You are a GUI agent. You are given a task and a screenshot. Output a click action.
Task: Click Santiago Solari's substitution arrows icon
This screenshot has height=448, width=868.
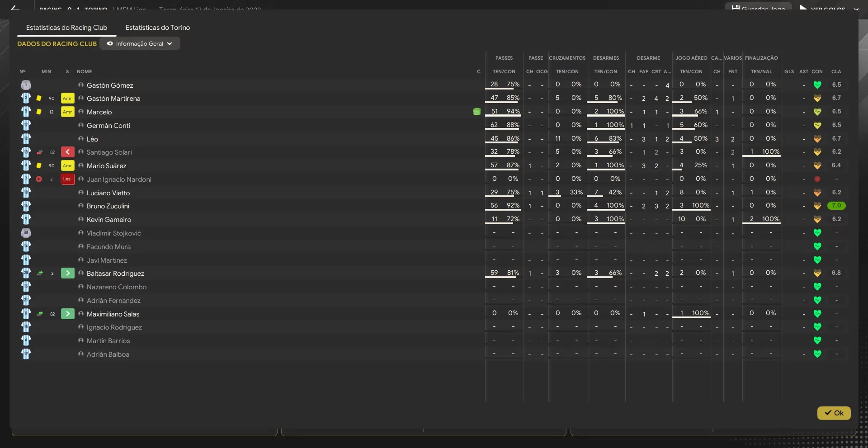coord(40,152)
